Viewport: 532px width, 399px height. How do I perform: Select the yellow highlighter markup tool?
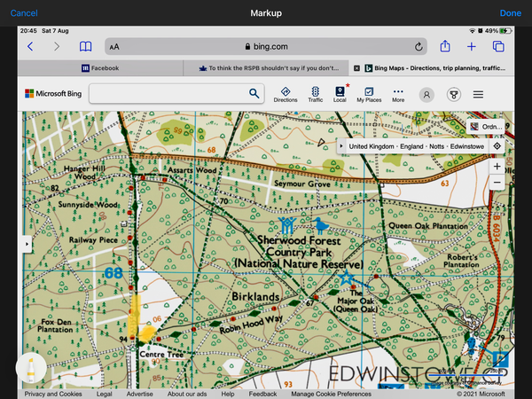tap(31, 368)
